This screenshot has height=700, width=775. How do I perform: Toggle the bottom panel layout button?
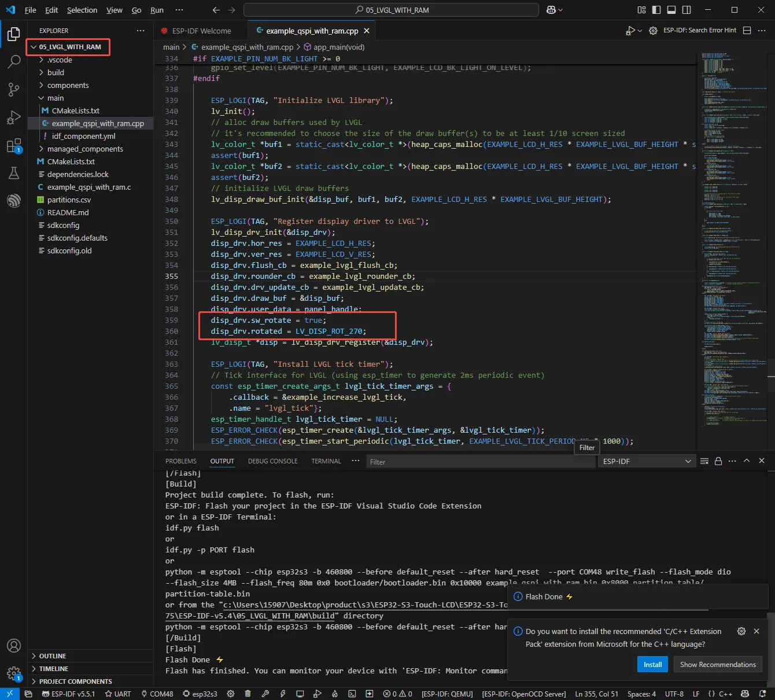[x=671, y=10]
